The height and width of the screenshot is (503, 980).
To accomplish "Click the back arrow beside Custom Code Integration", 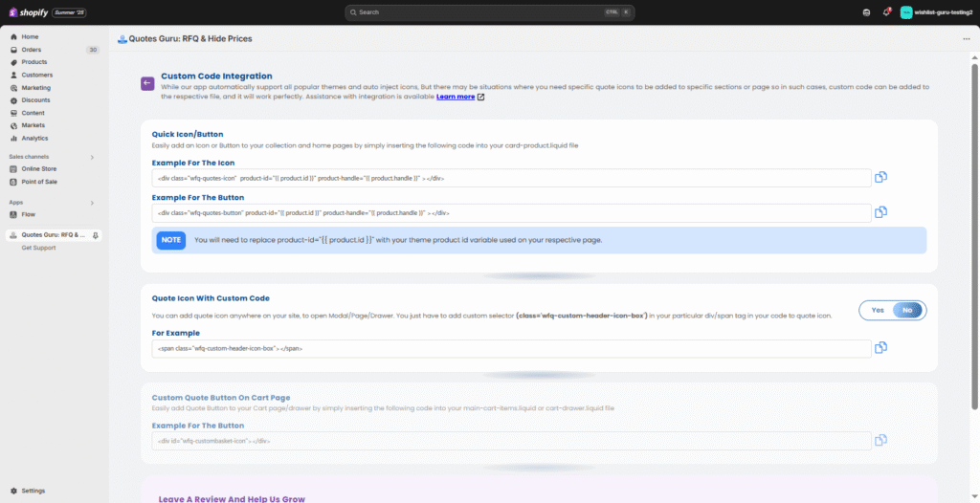I will click(147, 83).
